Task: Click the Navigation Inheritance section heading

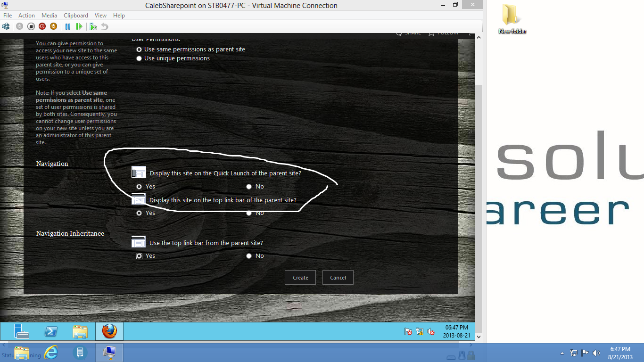Action: click(x=70, y=233)
